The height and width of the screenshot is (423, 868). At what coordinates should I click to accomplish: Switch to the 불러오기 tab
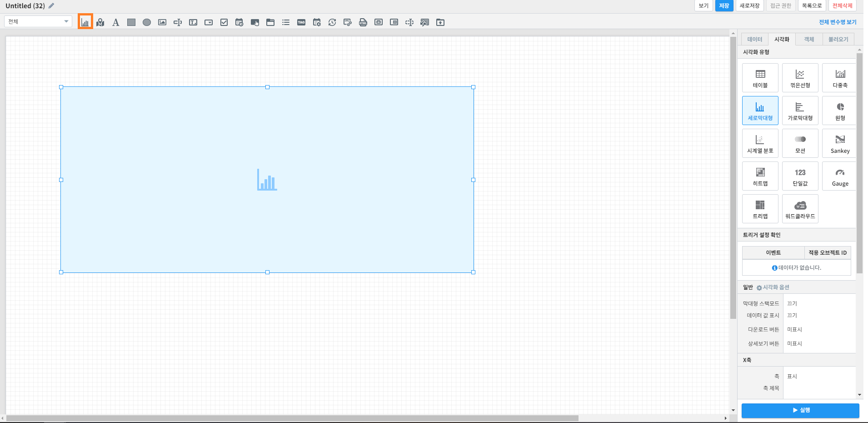838,39
